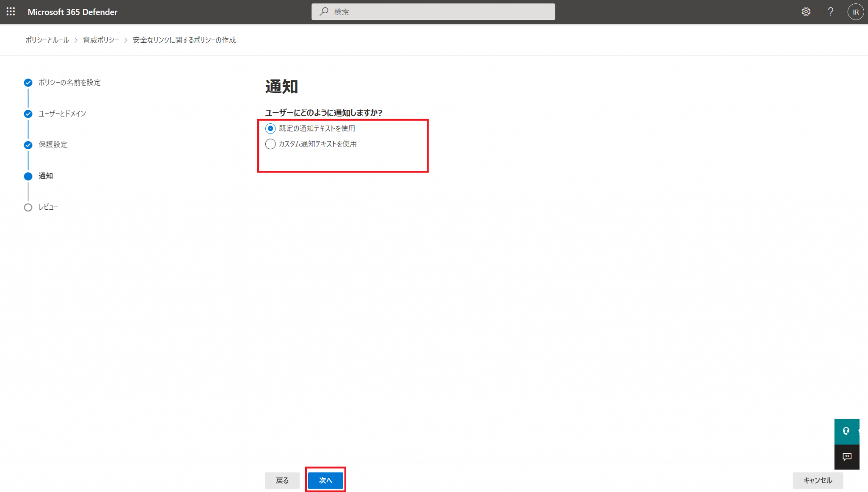Select 既定の通知テキストを使用 option

(270, 128)
